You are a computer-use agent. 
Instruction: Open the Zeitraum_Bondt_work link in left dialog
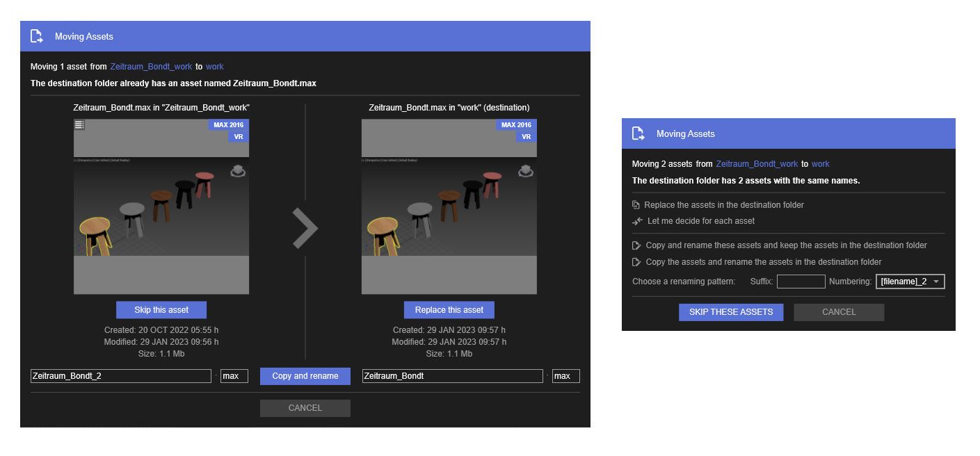(151, 67)
